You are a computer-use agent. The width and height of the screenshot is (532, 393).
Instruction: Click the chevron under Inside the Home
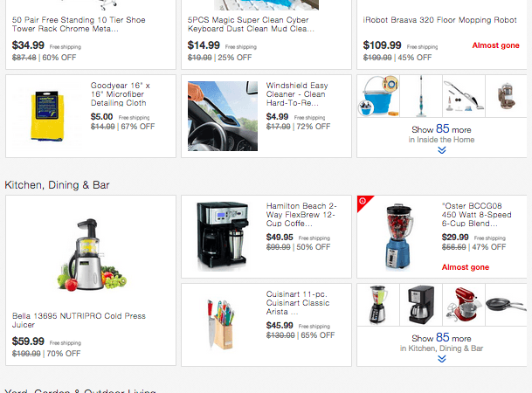(441, 150)
